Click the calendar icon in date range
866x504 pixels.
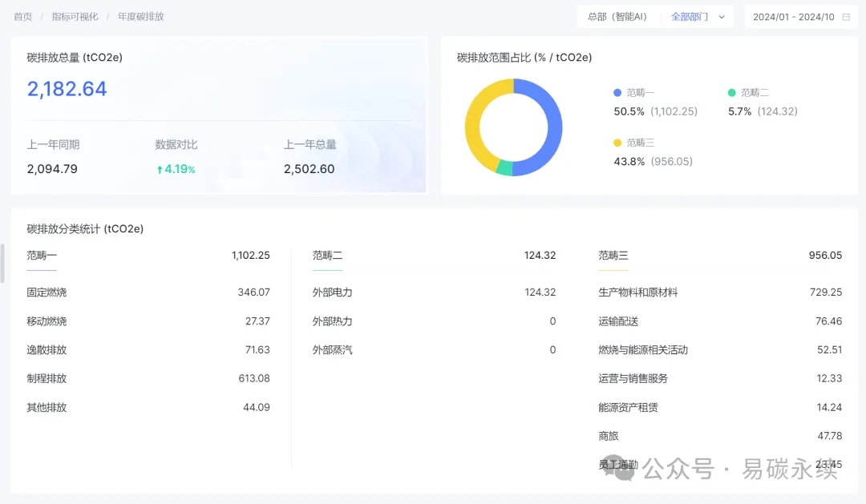click(x=846, y=17)
